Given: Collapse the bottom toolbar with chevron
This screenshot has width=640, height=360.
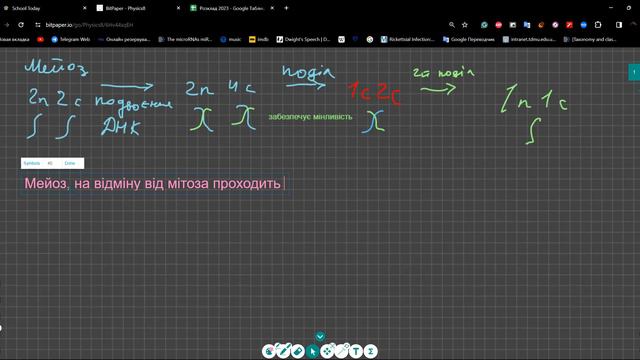Looking at the screenshot, I should coord(320,337).
